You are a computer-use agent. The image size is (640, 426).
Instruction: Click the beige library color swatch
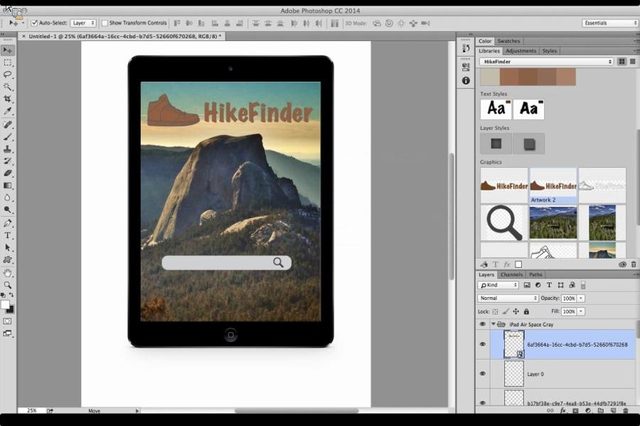pos(490,77)
